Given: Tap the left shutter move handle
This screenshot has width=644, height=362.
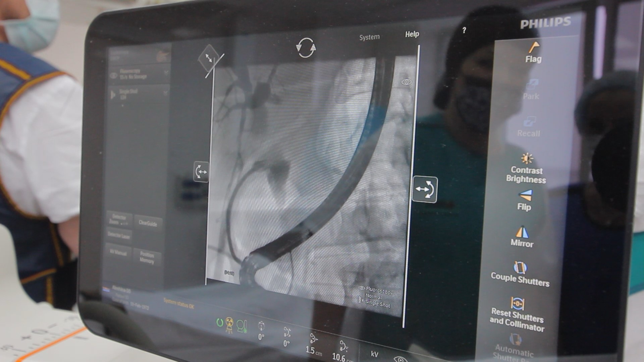Looking at the screenshot, I should (x=201, y=172).
